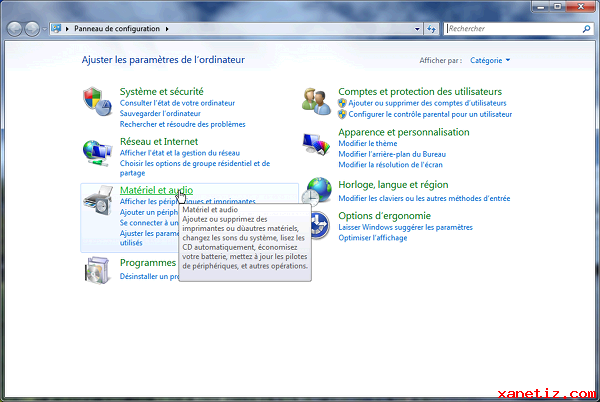Image resolution: width=600 pixels, height=402 pixels.
Task: Click Afficher les périphériques et imprimantes link
Action: tap(188, 201)
